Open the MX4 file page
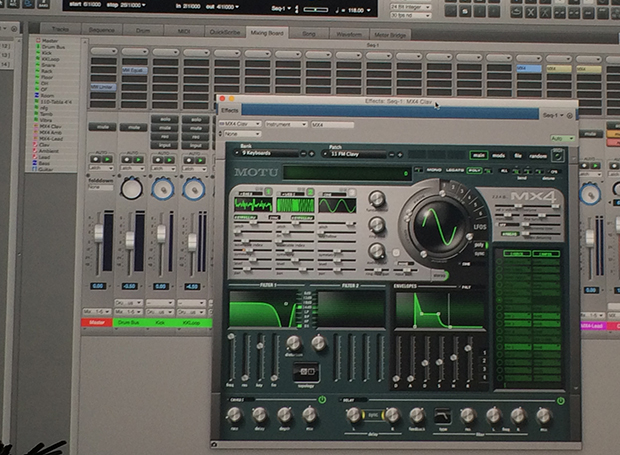 (x=518, y=156)
